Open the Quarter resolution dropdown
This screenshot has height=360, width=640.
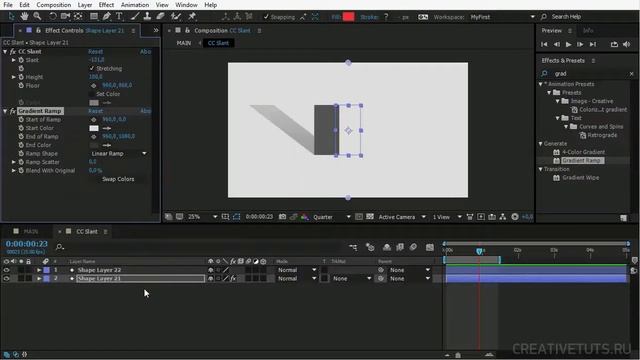pyautogui.click(x=331, y=217)
